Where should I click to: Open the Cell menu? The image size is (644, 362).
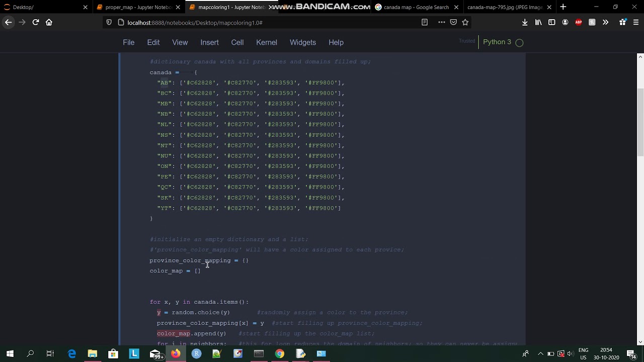pos(237,42)
